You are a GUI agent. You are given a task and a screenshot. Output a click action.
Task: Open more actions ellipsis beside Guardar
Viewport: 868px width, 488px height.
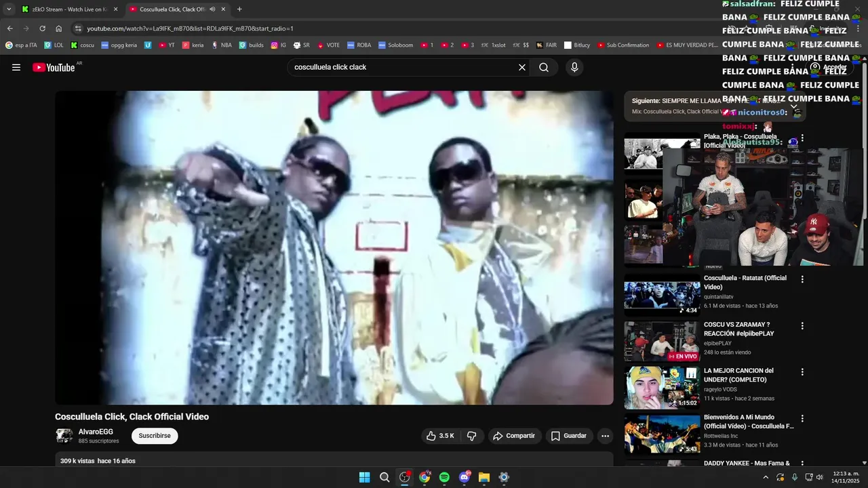[x=606, y=436]
